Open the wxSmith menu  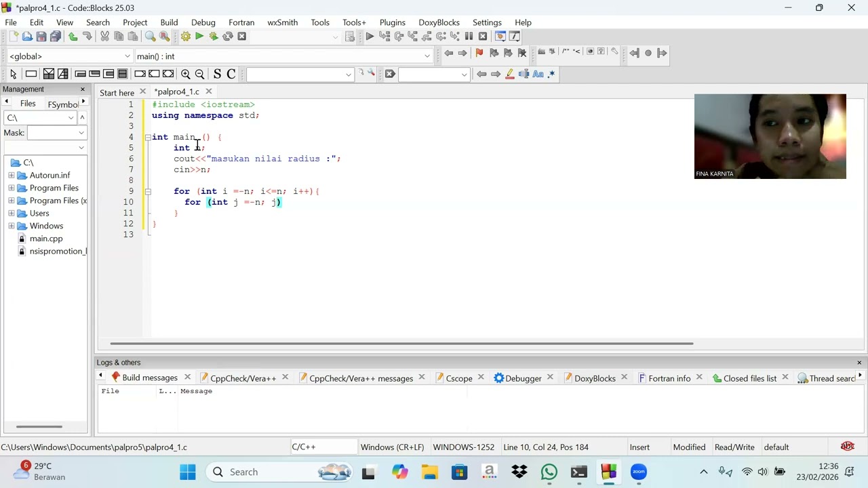(282, 22)
